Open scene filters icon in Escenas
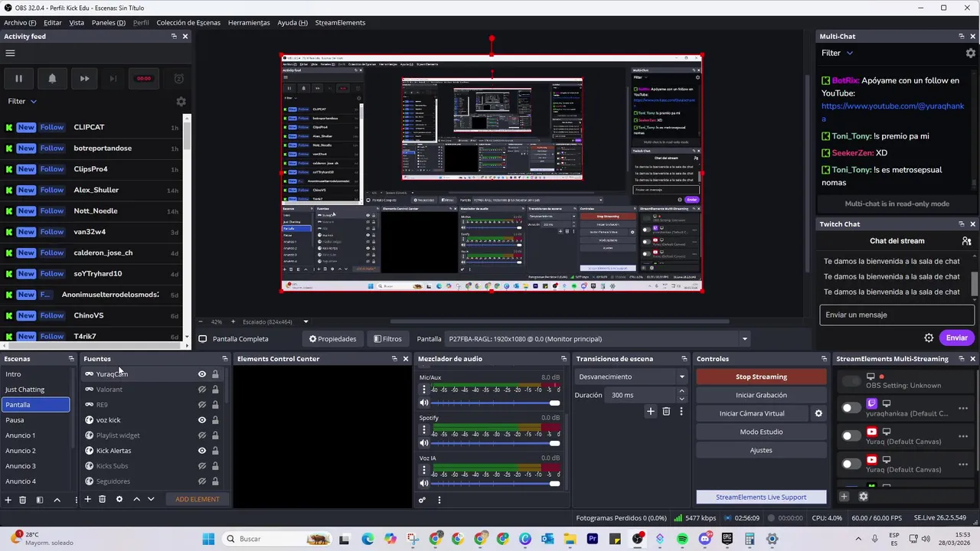Viewport: 980px width, 551px height. pyautogui.click(x=39, y=499)
